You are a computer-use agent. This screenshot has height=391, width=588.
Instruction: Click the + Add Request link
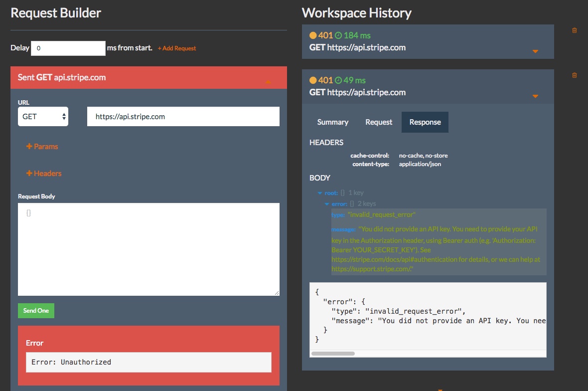point(176,48)
